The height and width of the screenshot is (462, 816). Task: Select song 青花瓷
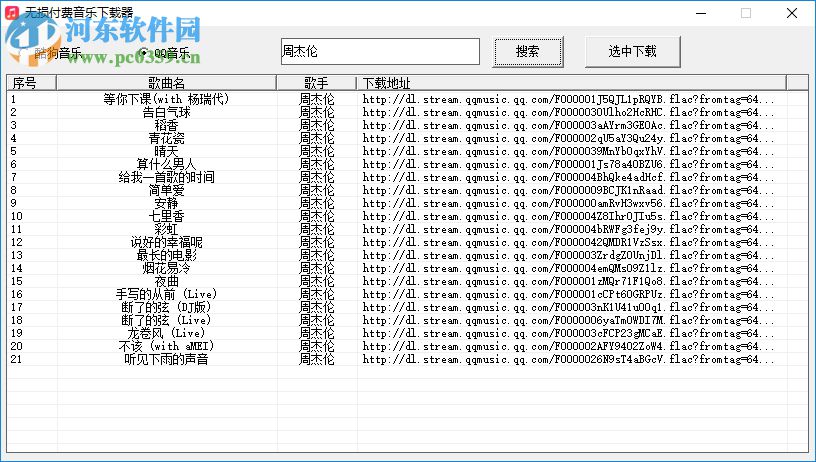tap(166, 138)
